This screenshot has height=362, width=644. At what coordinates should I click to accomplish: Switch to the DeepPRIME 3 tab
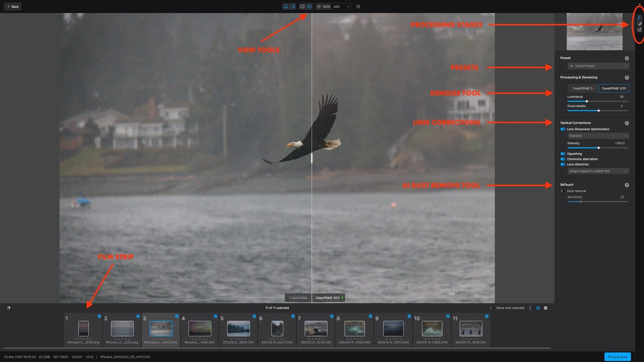tap(582, 88)
